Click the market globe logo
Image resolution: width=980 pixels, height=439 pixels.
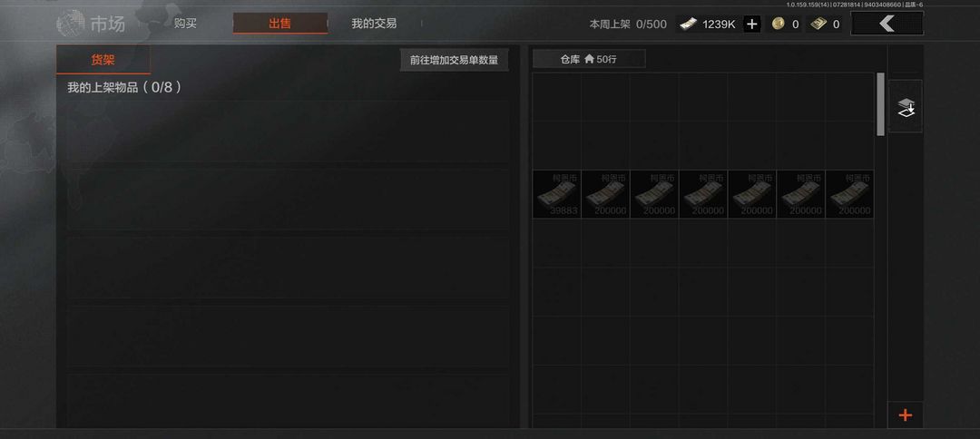[71, 24]
